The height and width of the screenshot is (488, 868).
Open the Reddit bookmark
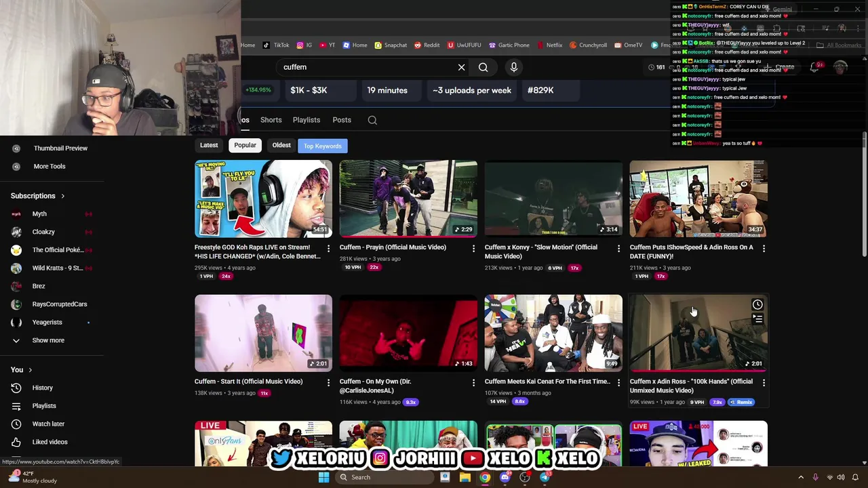pos(427,45)
